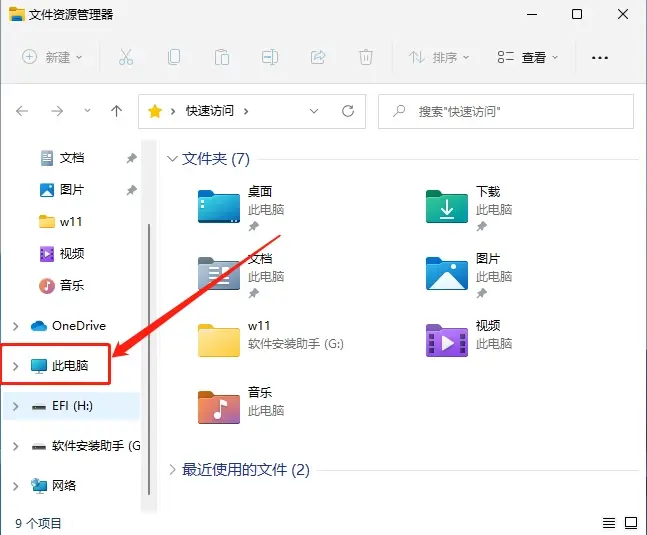The height and width of the screenshot is (535, 647).
Task: Select EFI (H:) drive in sidebar
Action: [72, 406]
